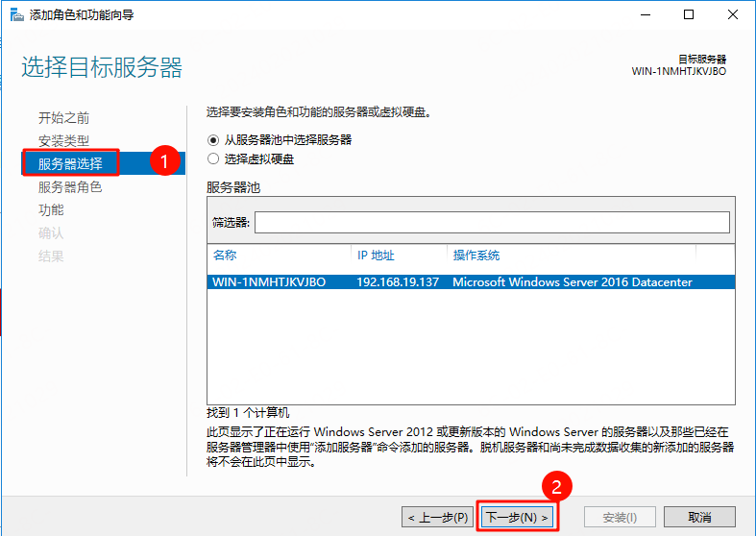Select the server pool radio option
The width and height of the screenshot is (756, 536).
coord(213,139)
